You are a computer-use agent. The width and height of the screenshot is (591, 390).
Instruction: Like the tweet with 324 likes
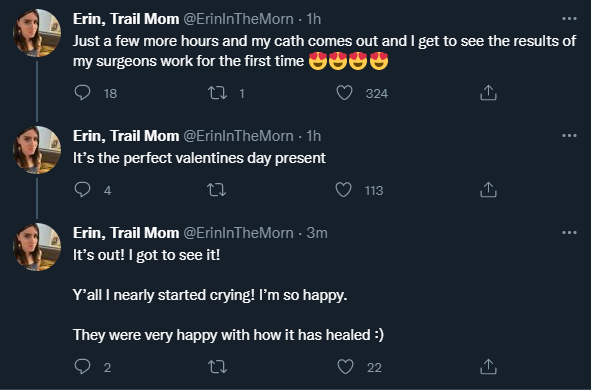(x=344, y=93)
